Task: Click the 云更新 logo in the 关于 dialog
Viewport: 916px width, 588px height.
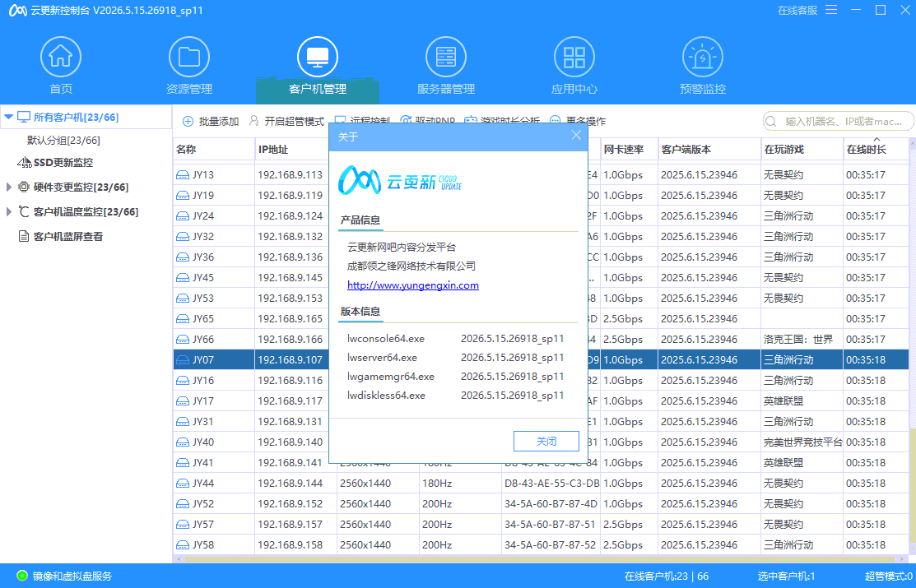Action: point(400,180)
